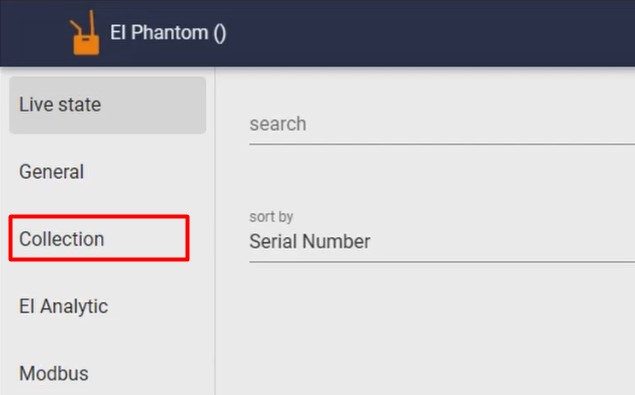Expand the Serial Number combo box

[442, 241]
